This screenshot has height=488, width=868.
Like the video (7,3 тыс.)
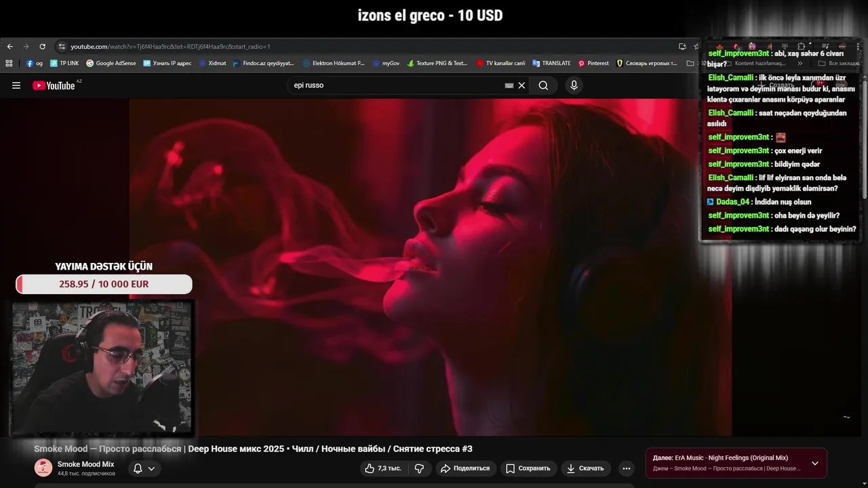pos(383,468)
